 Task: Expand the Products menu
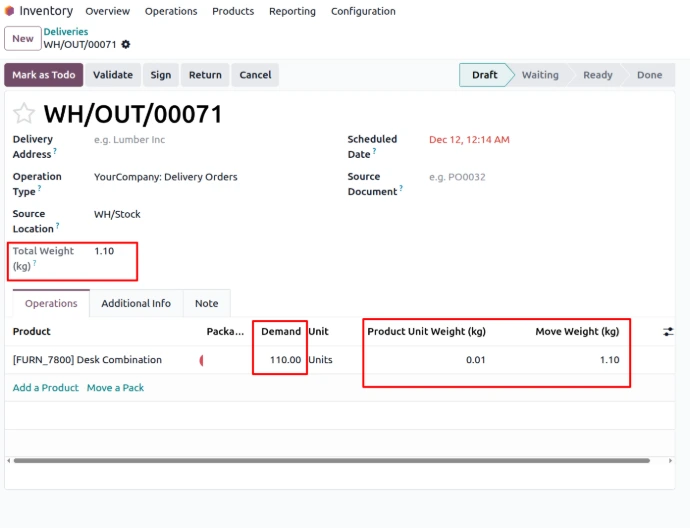233,11
